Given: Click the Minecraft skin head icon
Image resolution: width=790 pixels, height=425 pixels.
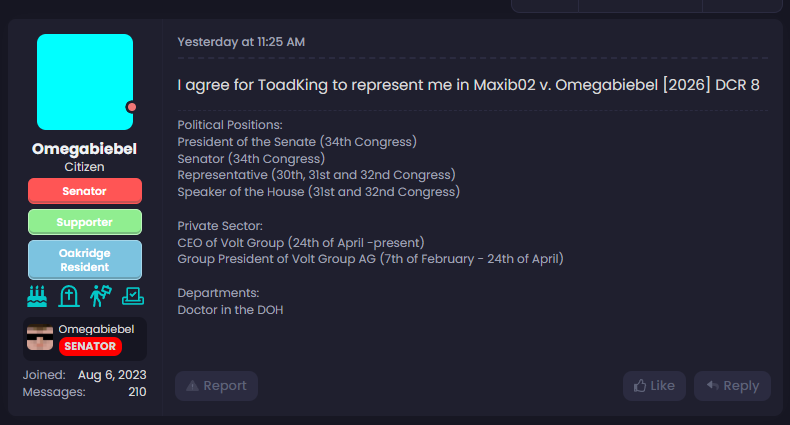Looking at the screenshot, I should [x=40, y=338].
